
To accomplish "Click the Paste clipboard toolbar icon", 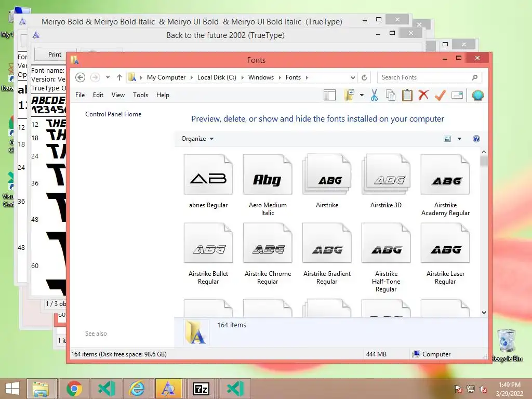I will 407,95.
